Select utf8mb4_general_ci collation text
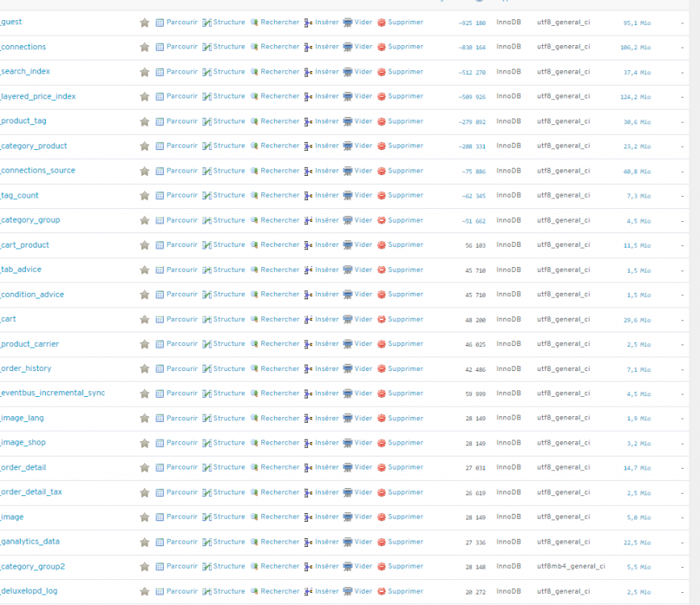The width and height of the screenshot is (700, 605). pos(571,566)
